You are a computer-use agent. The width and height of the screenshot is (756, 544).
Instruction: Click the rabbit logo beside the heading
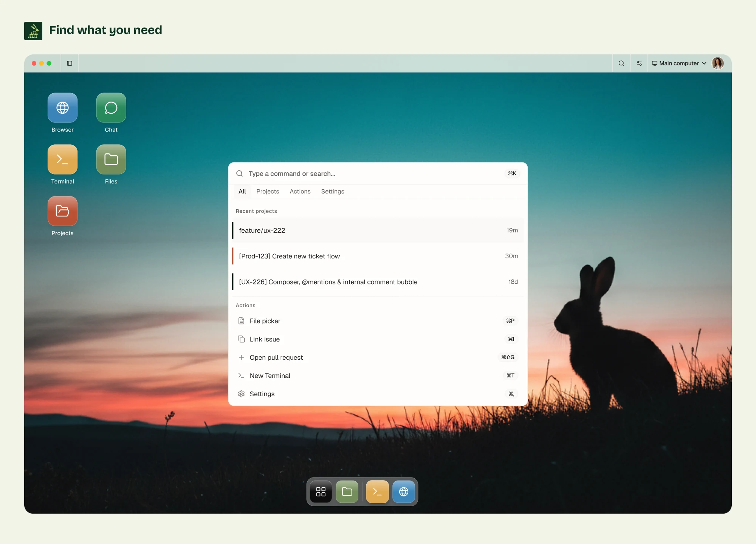pyautogui.click(x=33, y=31)
